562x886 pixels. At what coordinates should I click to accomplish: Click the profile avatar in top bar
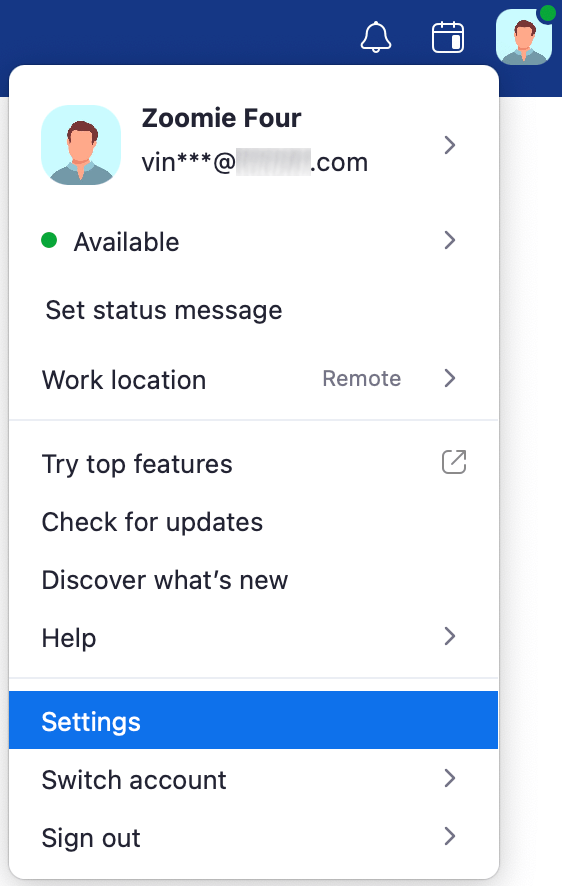524,37
